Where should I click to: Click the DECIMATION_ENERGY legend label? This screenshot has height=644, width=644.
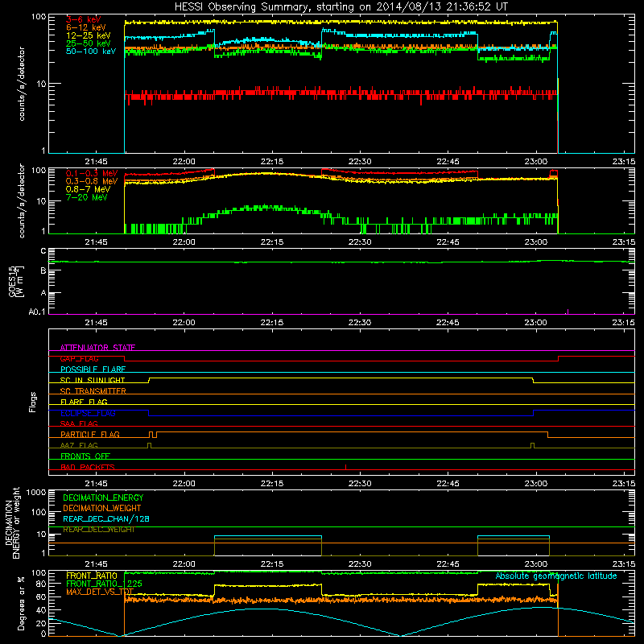(x=103, y=497)
